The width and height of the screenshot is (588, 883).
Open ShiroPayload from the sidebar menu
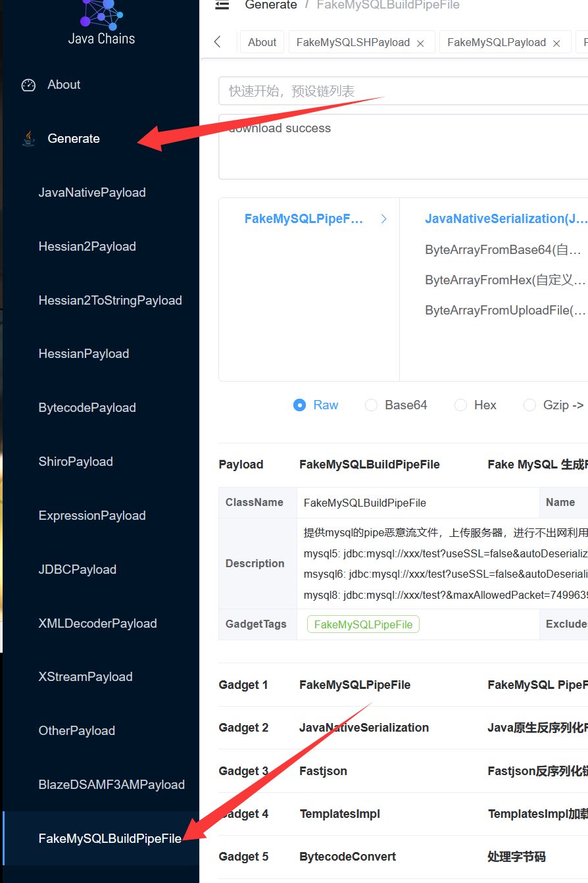click(76, 462)
